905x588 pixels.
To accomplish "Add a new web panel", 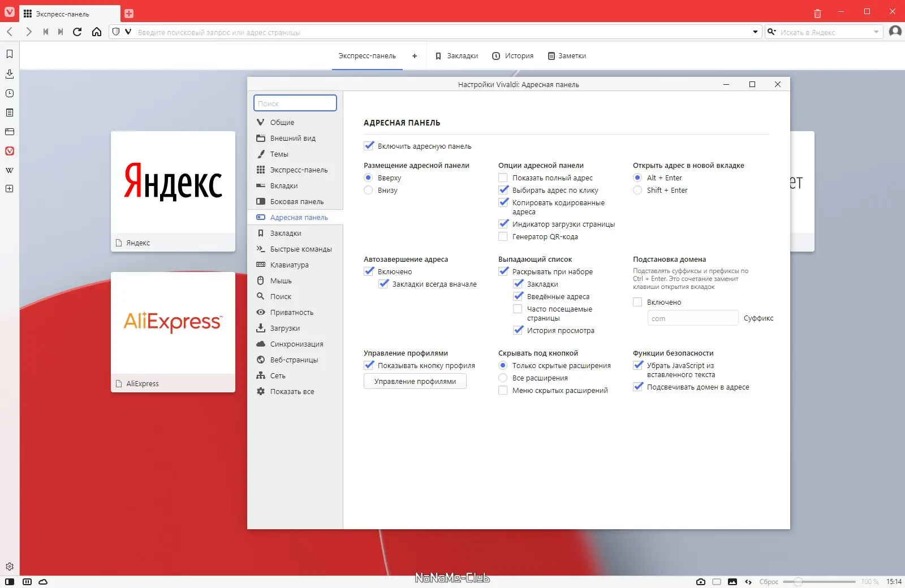I will coord(10,189).
